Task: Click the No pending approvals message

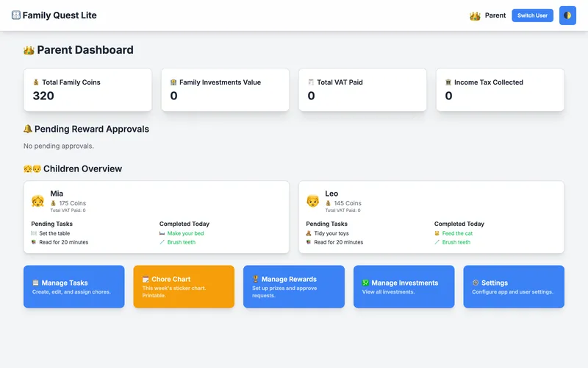Action: click(x=59, y=146)
